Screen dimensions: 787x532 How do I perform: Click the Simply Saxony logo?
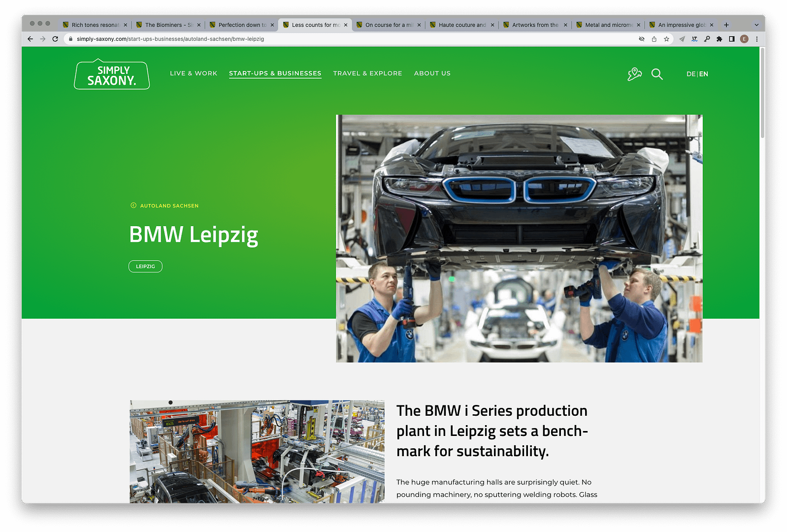pyautogui.click(x=112, y=74)
